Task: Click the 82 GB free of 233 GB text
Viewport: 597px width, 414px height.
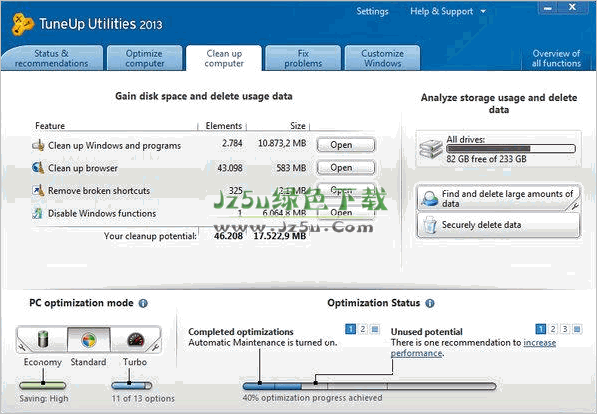Action: click(x=487, y=159)
